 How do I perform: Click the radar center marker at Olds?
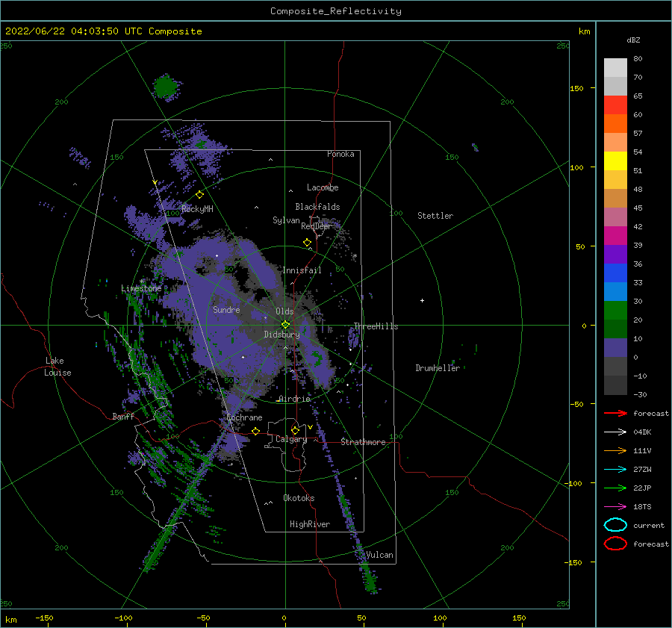(x=285, y=325)
